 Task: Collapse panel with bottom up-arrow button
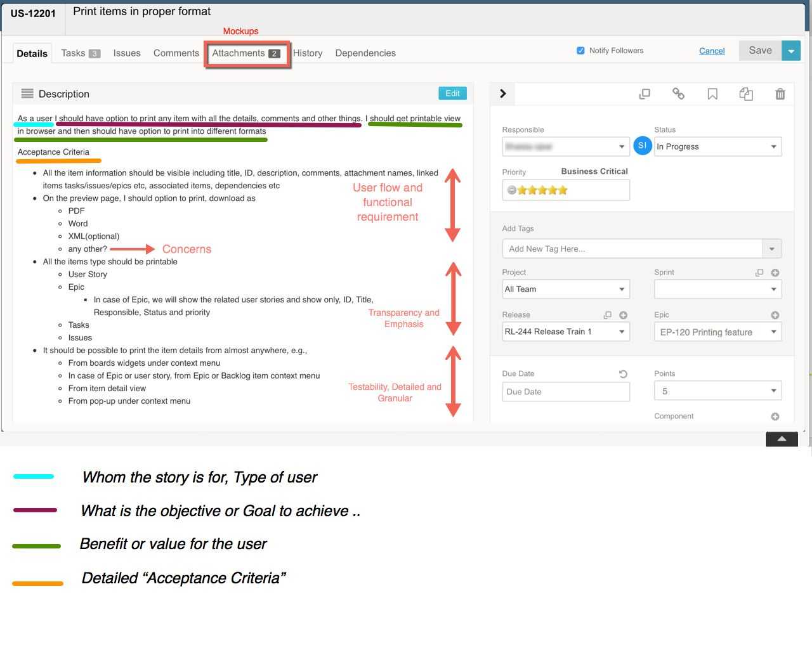(x=782, y=439)
